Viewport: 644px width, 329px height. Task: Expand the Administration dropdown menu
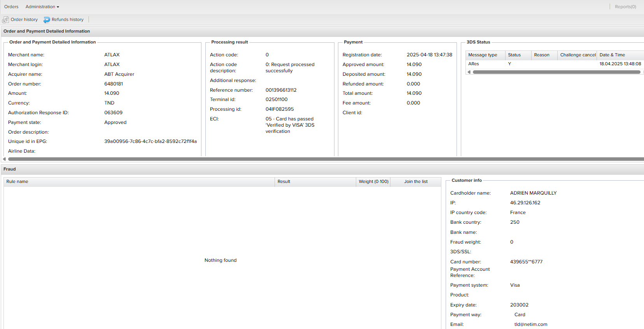click(x=42, y=7)
